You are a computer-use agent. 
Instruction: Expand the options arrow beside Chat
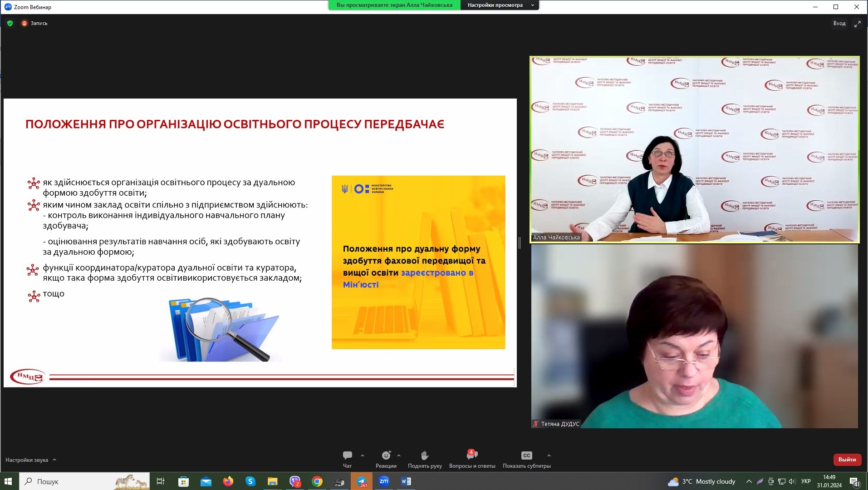[363, 455]
